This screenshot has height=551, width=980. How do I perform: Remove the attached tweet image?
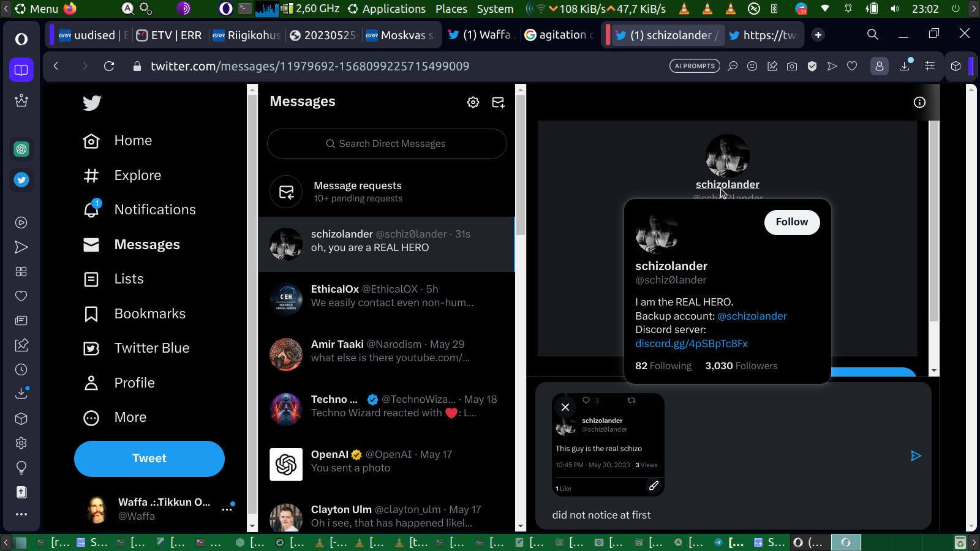click(x=565, y=407)
